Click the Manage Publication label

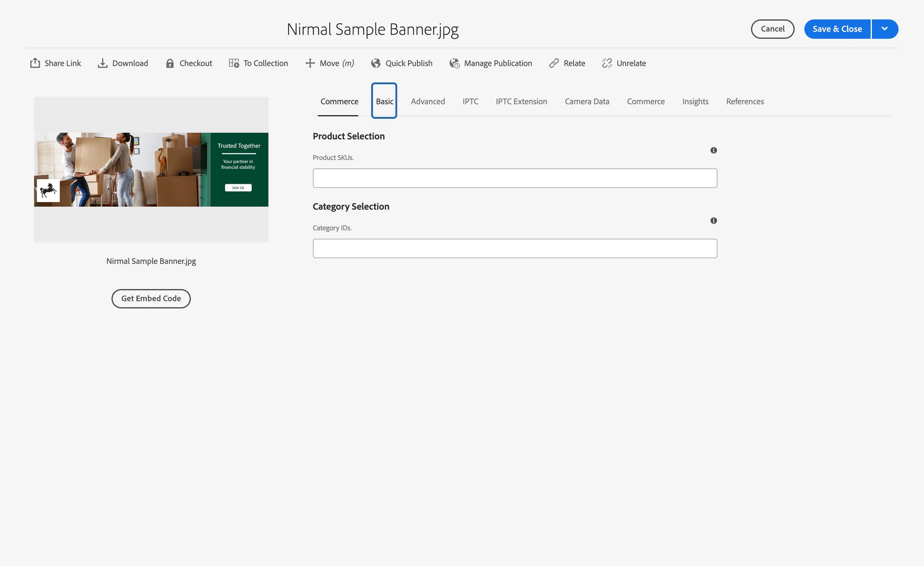pyautogui.click(x=498, y=63)
